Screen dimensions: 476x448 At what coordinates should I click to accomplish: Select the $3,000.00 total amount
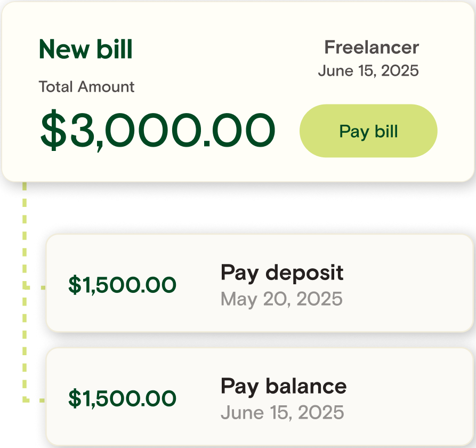tap(158, 130)
